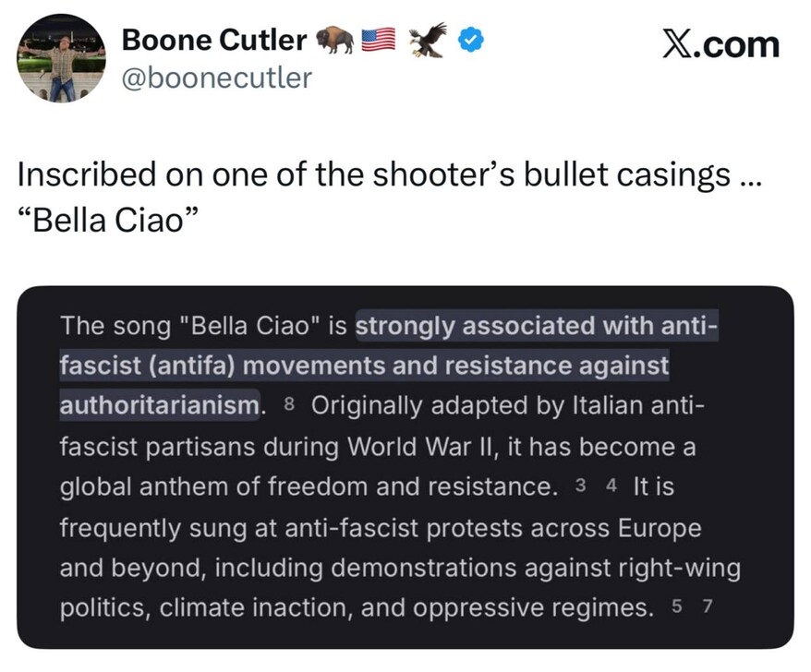This screenshot has width=811, height=672.
Task: Click the highlighted word 'authoritarianism'
Action: point(159,406)
